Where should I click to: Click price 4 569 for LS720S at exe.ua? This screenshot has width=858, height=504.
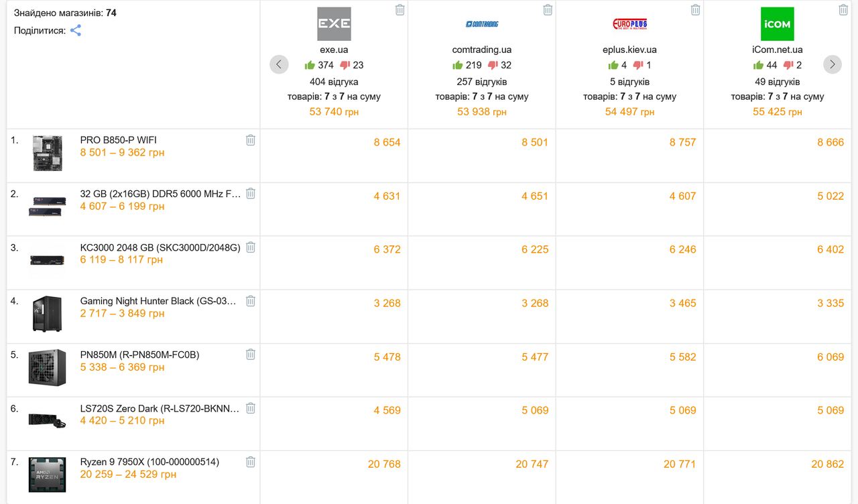point(387,410)
